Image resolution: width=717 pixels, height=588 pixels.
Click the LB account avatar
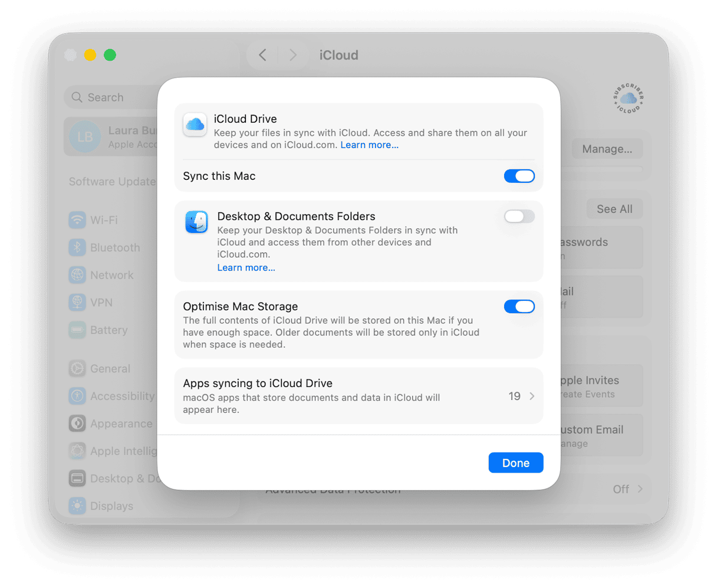[x=85, y=137]
